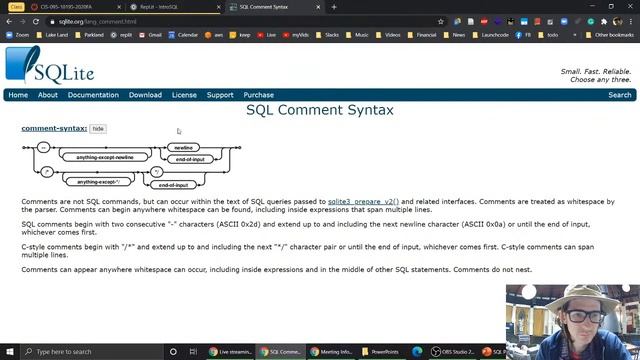Open Task View on the taskbar
The height and width of the screenshot is (360, 640).
pyautogui.click(x=193, y=351)
